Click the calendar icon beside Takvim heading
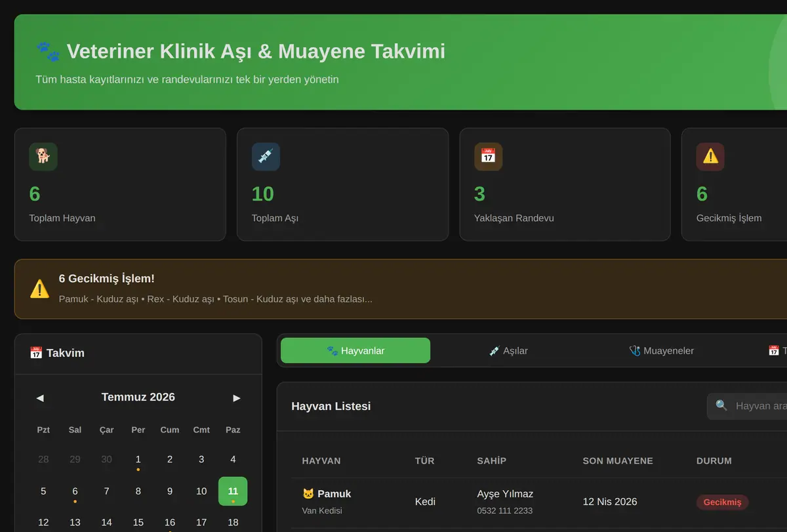The image size is (787, 532). pos(36,353)
